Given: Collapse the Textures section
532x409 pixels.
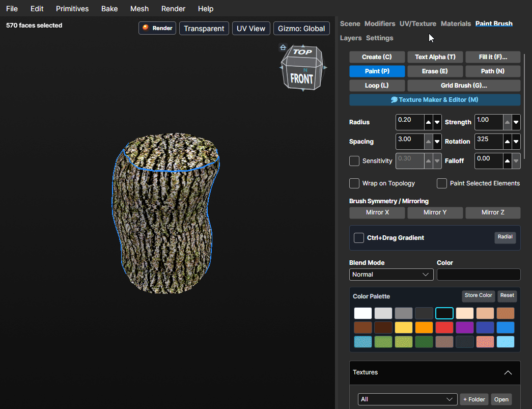Looking at the screenshot, I should (508, 372).
